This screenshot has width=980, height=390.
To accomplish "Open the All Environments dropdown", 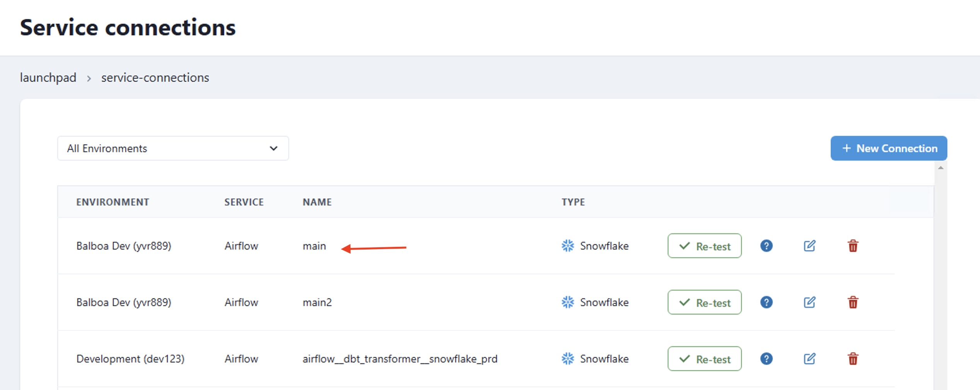I will [173, 148].
